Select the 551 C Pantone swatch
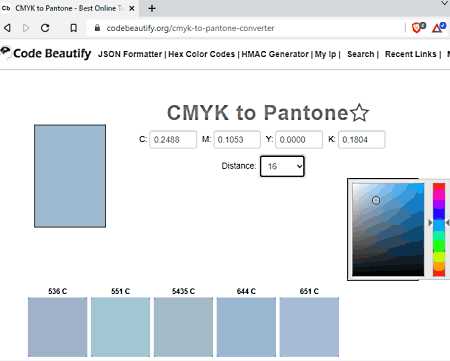 tap(121, 327)
